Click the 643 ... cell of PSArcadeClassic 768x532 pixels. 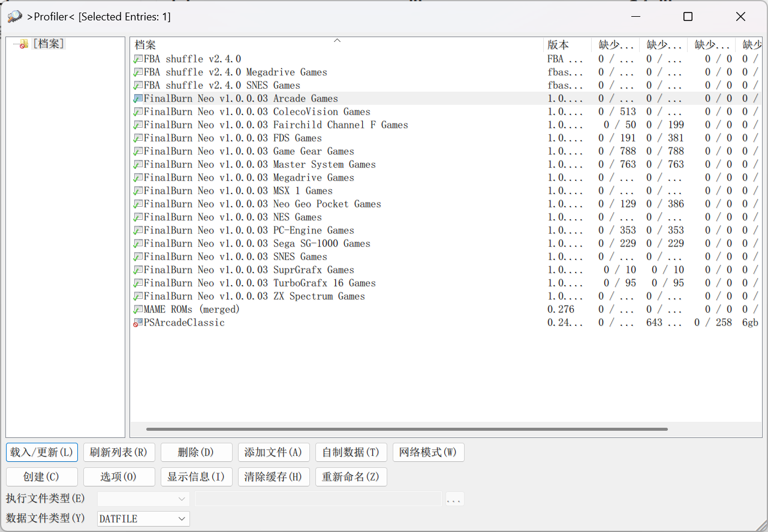coord(664,323)
